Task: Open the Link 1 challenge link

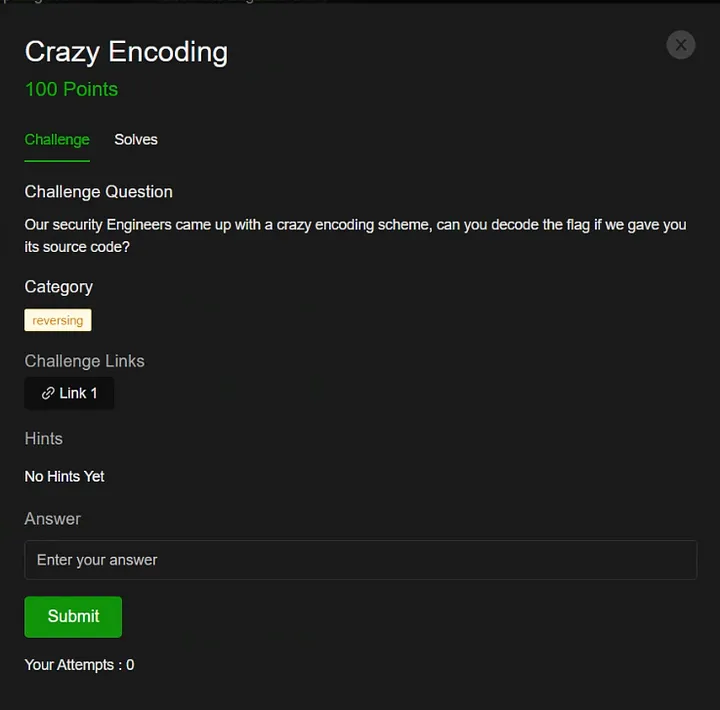Action: coord(69,394)
